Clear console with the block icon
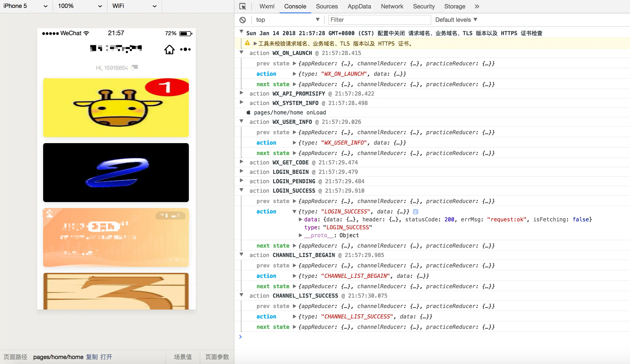The image size is (630, 364). pos(242,20)
